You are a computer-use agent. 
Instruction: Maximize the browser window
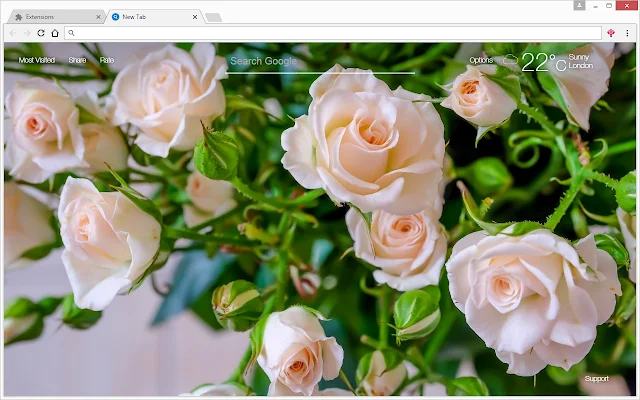(x=609, y=6)
